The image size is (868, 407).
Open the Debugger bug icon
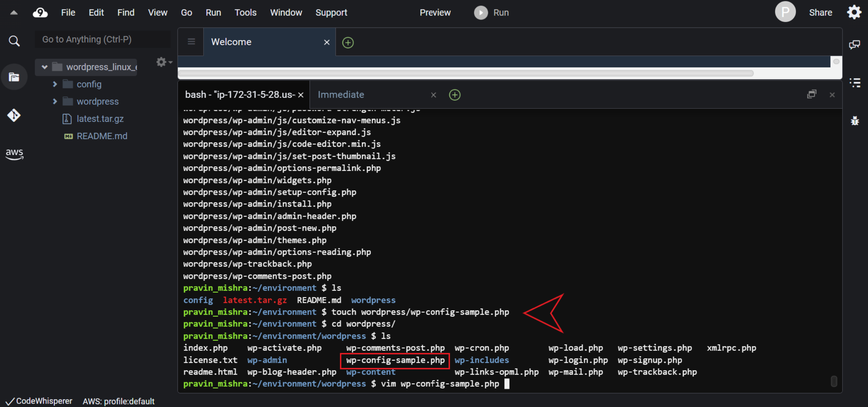click(x=855, y=121)
